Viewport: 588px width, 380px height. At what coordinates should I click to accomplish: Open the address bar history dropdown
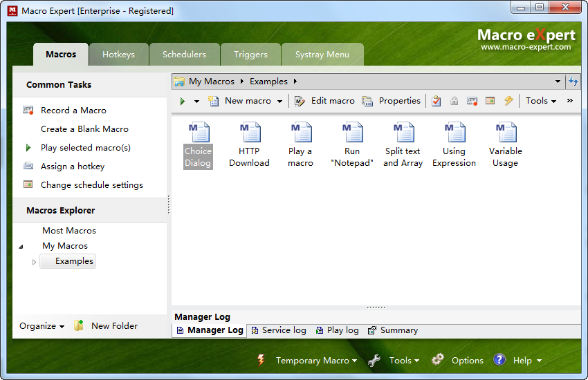[558, 82]
